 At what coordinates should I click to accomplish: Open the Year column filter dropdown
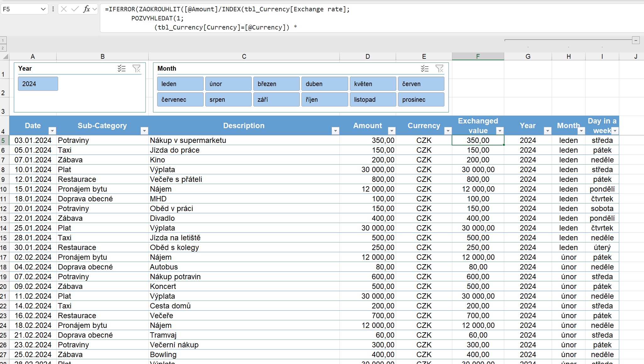(x=548, y=131)
